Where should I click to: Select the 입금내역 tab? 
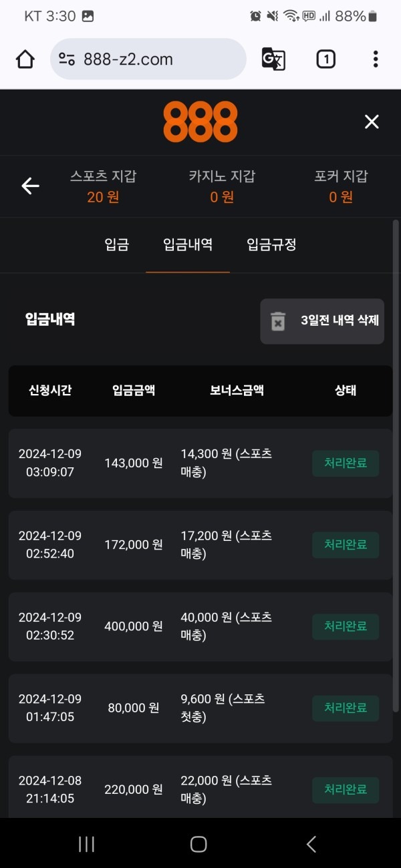click(x=187, y=245)
